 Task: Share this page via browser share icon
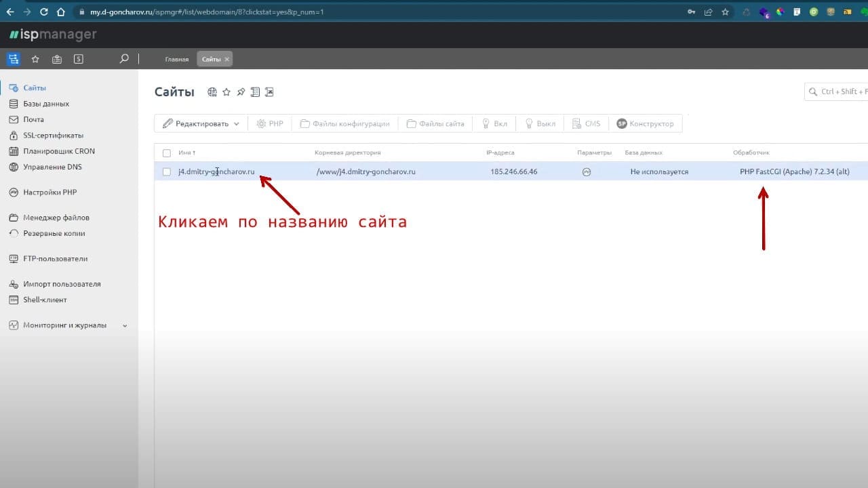pyautogui.click(x=709, y=12)
